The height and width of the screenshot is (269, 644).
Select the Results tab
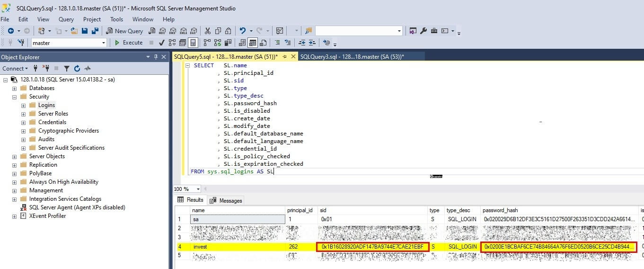click(190, 200)
